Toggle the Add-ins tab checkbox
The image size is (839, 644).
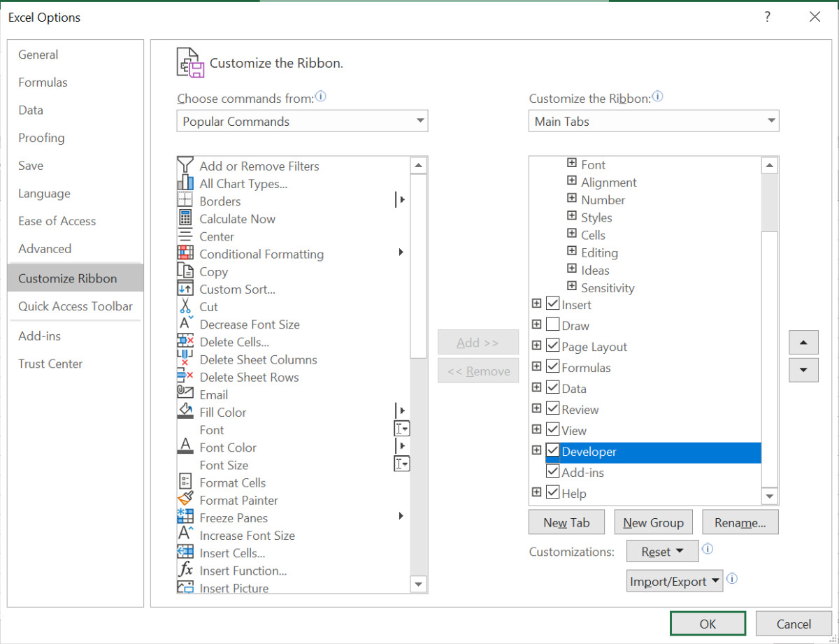pyautogui.click(x=552, y=472)
